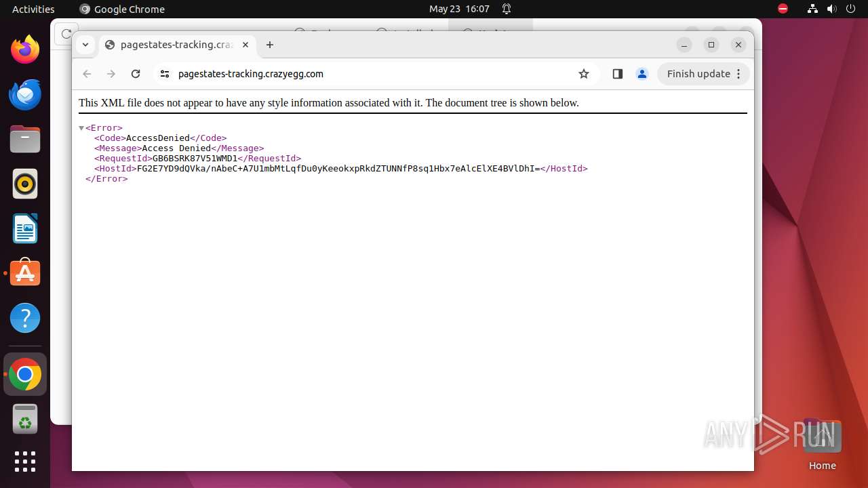Open Chrome profile avatar
868x488 pixels.
[x=642, y=74]
